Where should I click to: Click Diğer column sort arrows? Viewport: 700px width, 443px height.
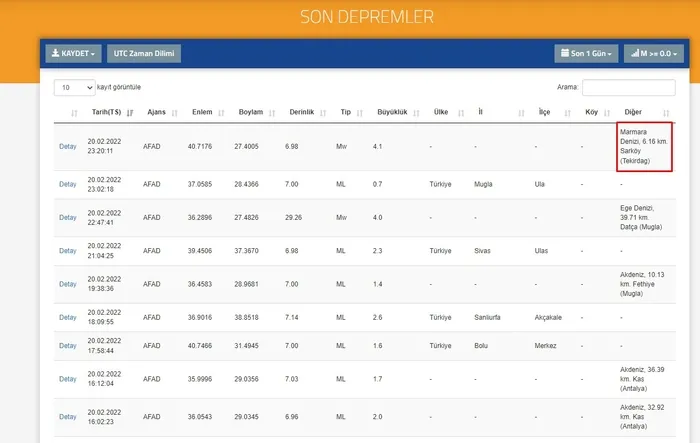tap(666, 113)
